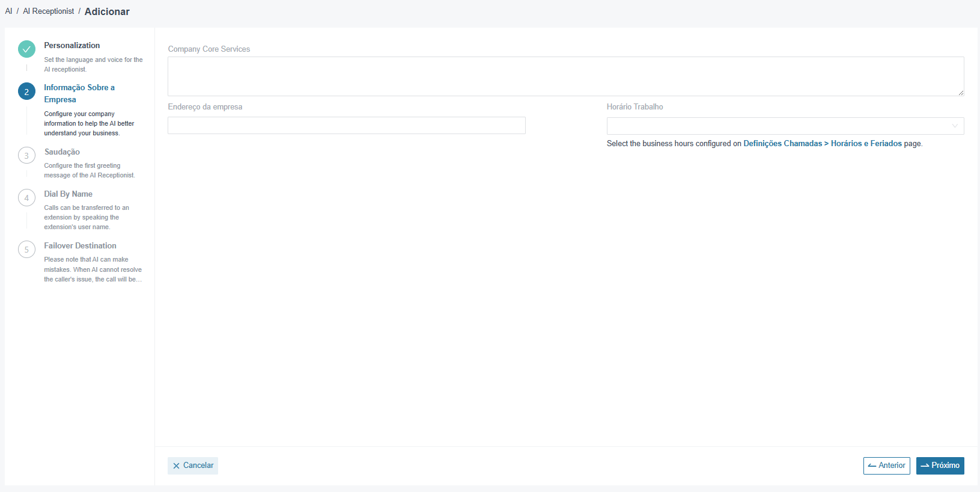The width and height of the screenshot is (980, 492).
Task: Proceed with the Próximo button
Action: [x=940, y=466]
